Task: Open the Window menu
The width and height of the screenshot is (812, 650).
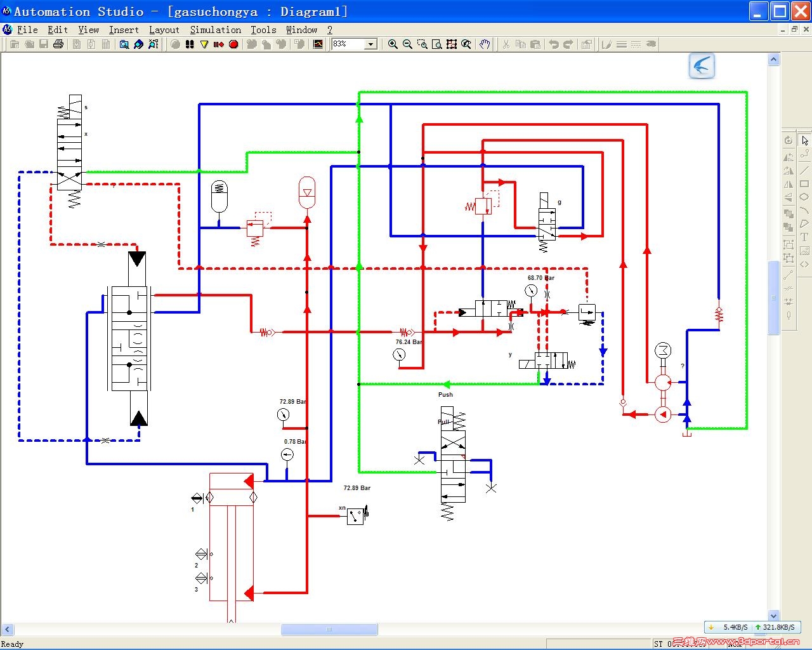Action: tap(301, 29)
